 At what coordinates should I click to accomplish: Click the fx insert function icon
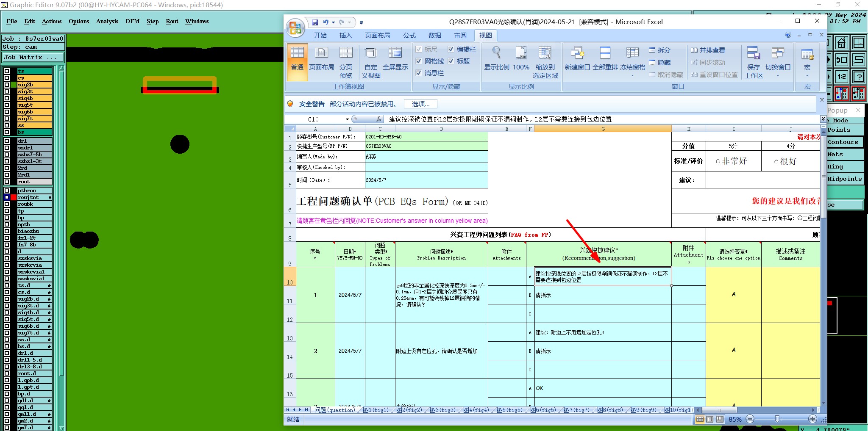[x=378, y=119]
